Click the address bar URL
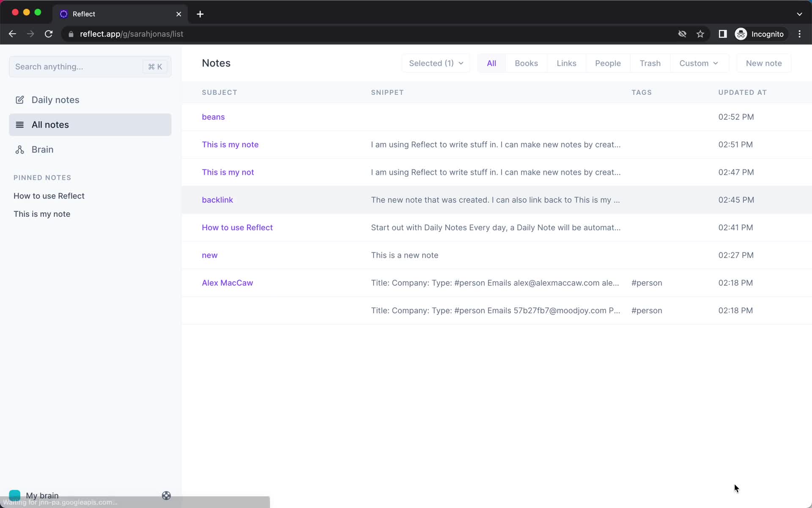 click(132, 34)
